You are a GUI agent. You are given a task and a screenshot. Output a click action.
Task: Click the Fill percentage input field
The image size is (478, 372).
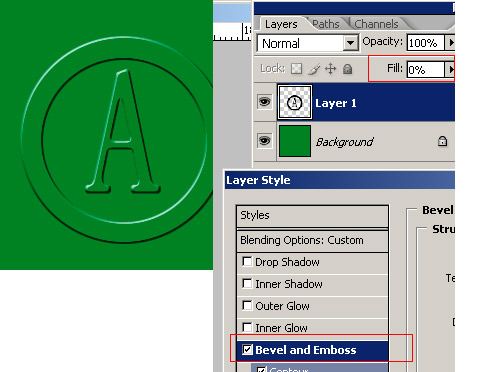(426, 70)
